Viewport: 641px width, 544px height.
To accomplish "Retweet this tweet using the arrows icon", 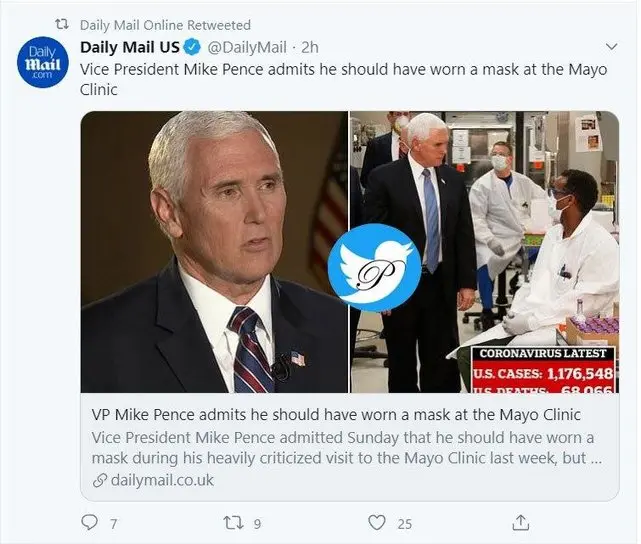I will 234,522.
